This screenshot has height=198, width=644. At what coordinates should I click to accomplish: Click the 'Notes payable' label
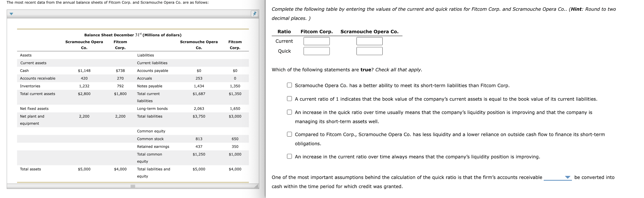pyautogui.click(x=150, y=86)
